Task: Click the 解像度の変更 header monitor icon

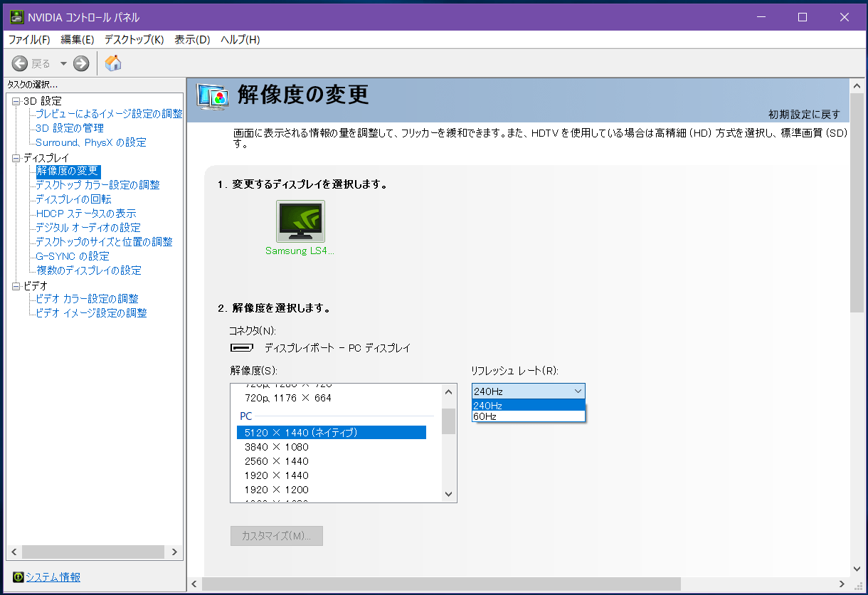Action: pyautogui.click(x=213, y=96)
